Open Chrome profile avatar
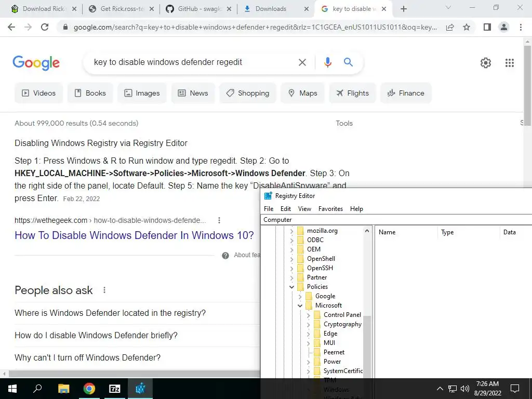The width and height of the screenshot is (532, 399). pyautogui.click(x=504, y=27)
